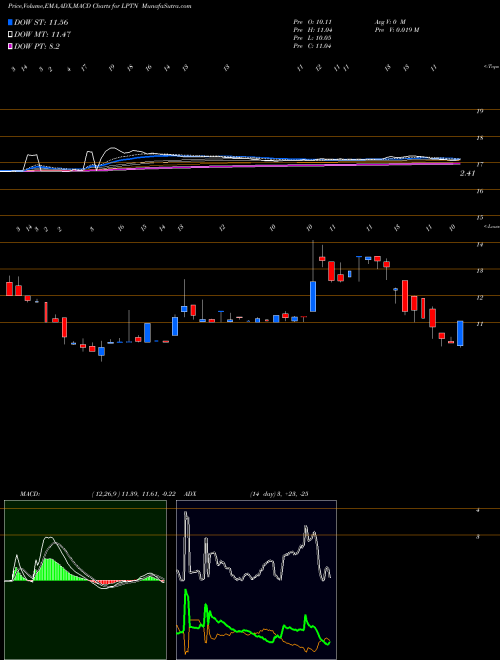Click the 'Pre V: 0.019 M' volume text
500x660 pixels.
point(396,30)
